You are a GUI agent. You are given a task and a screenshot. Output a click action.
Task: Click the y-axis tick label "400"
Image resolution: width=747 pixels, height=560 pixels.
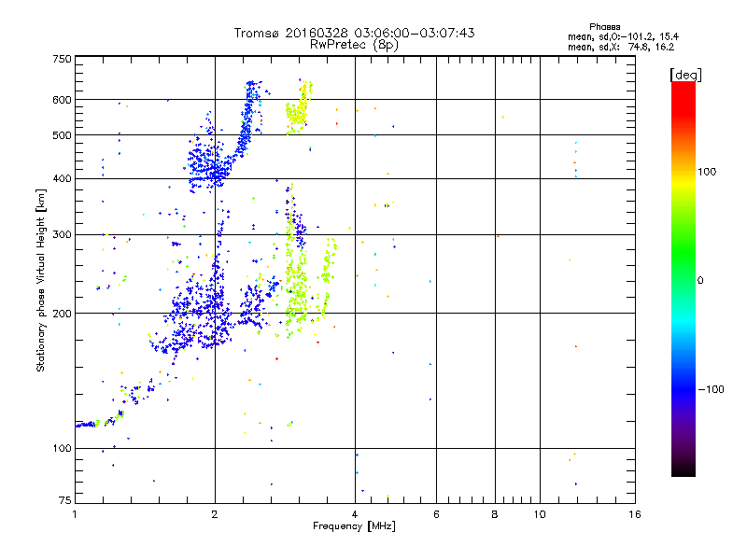(x=62, y=178)
